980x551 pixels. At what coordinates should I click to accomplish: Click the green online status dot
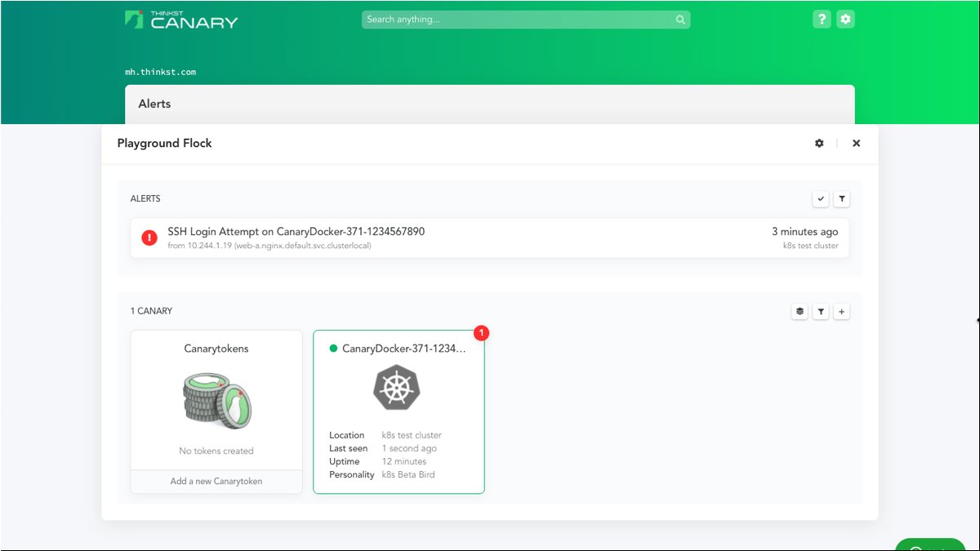click(333, 349)
